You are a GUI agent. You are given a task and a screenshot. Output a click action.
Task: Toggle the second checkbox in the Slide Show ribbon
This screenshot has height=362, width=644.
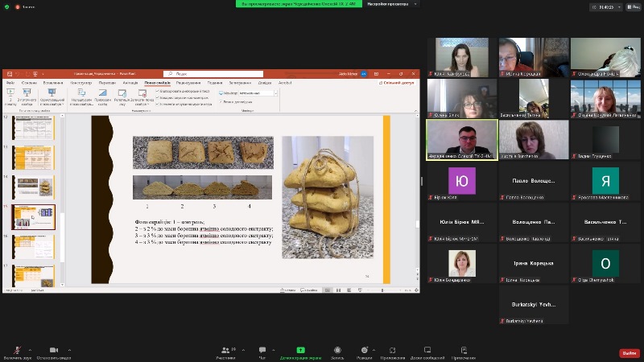tap(157, 97)
